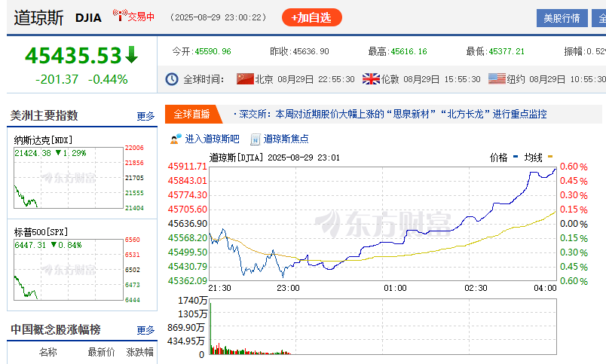
Task: Click the global time clock icon
Action: pos(172,79)
